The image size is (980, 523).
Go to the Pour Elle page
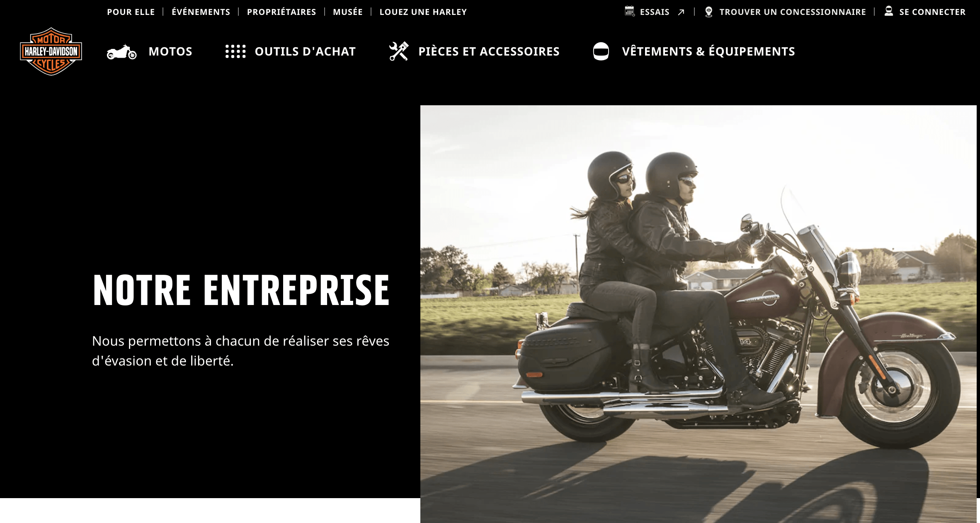pyautogui.click(x=131, y=12)
